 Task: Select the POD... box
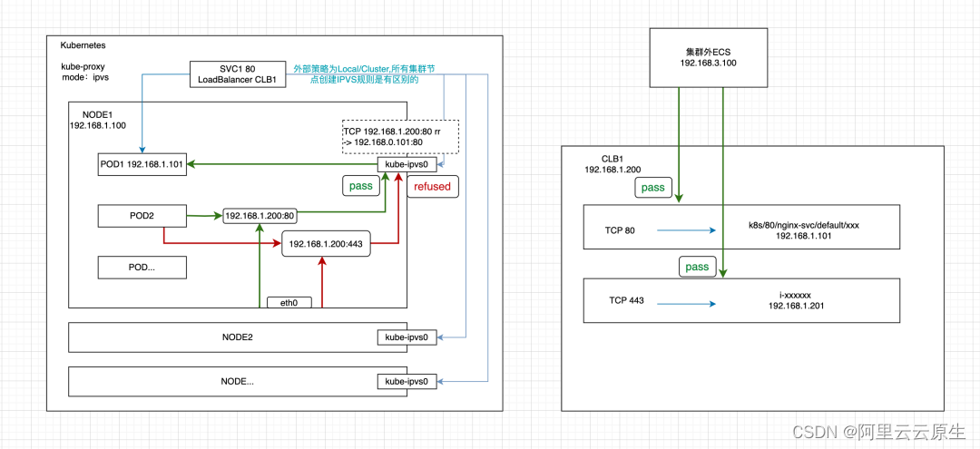pyautogui.click(x=142, y=267)
